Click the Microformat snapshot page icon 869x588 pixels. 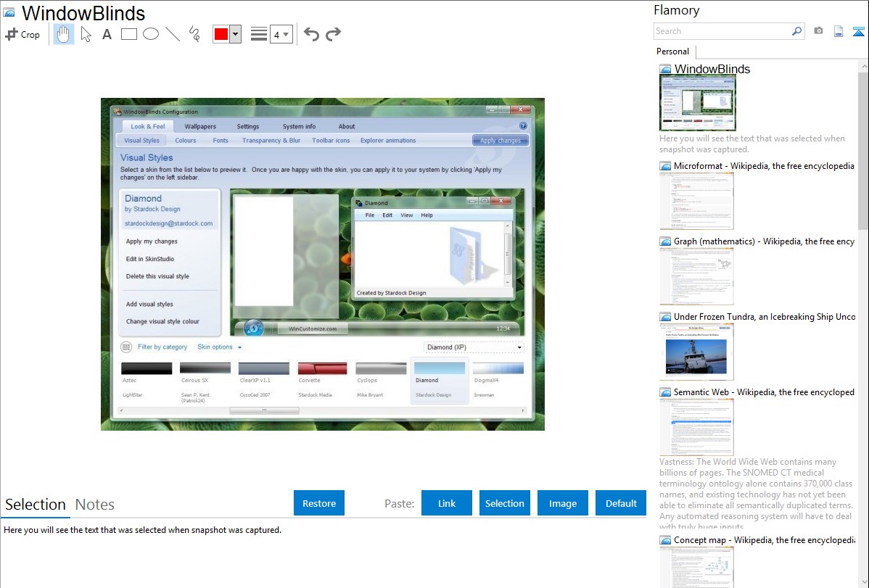[665, 166]
